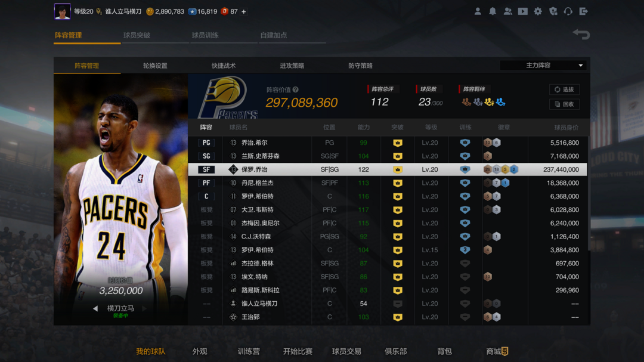Open the settings gear icon
The width and height of the screenshot is (644, 362).
point(538,11)
